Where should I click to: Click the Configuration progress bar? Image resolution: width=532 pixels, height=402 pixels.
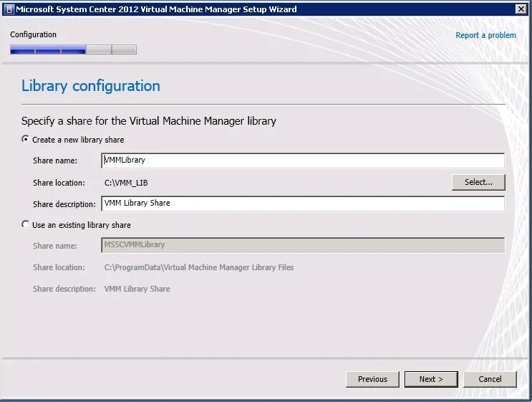[x=73, y=49]
